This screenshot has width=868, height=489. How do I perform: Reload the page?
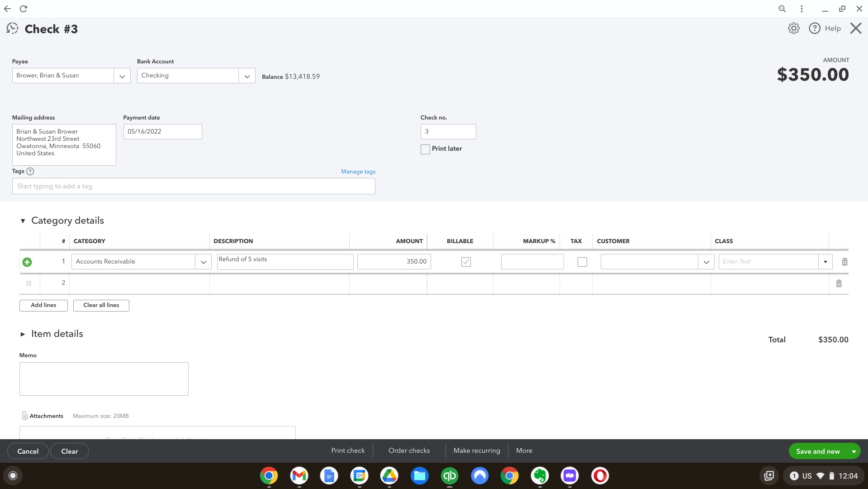coord(24,9)
